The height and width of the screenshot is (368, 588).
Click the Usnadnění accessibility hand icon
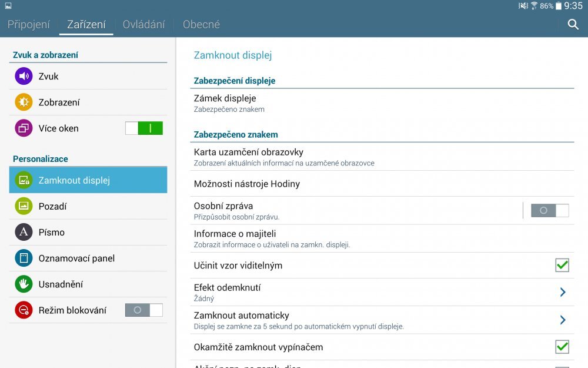pos(23,284)
